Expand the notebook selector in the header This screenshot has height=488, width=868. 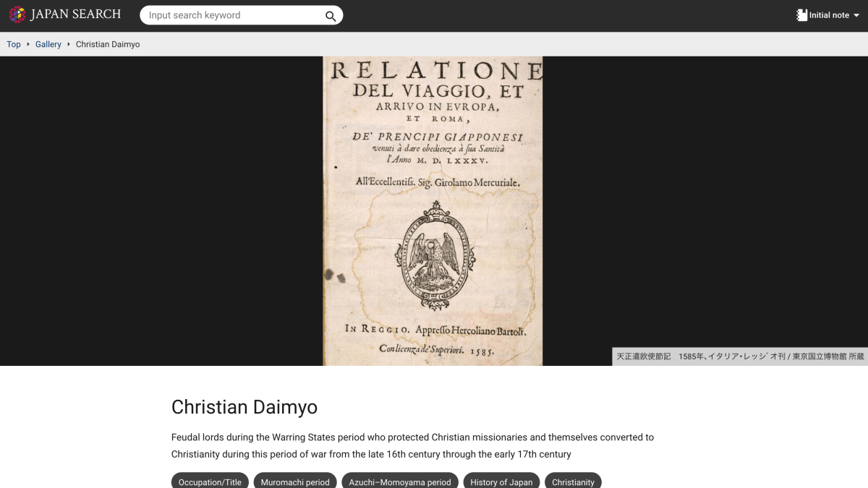click(x=828, y=14)
